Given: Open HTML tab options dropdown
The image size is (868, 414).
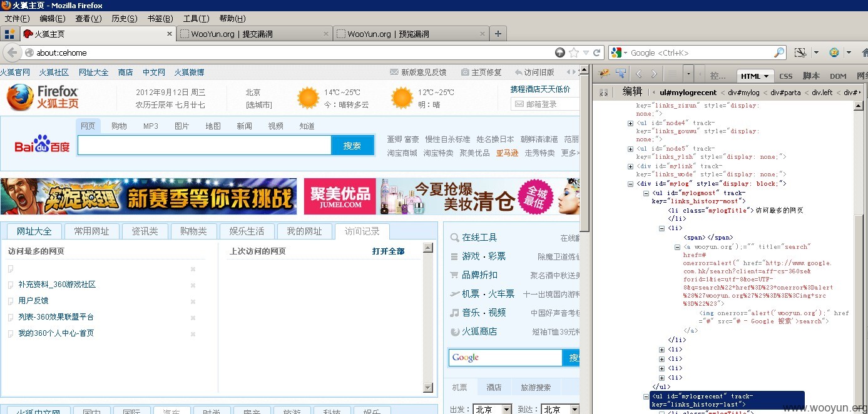Looking at the screenshot, I should [x=767, y=76].
